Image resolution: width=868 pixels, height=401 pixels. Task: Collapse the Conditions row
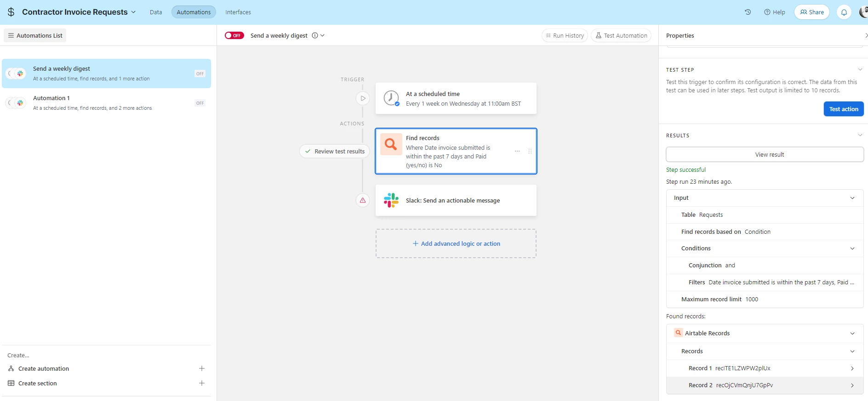point(852,249)
